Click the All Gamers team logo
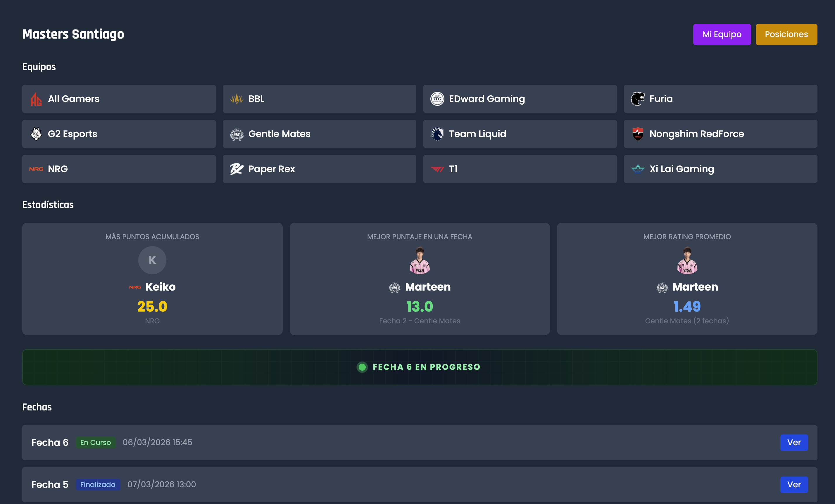835x504 pixels. 36,99
